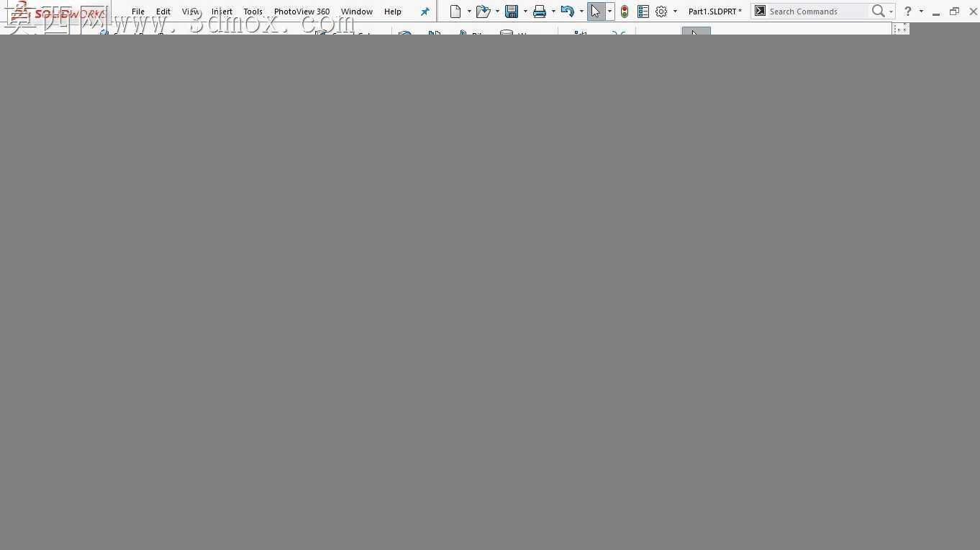This screenshot has height=550, width=980.
Task: Open the Help menu
Action: click(x=393, y=12)
